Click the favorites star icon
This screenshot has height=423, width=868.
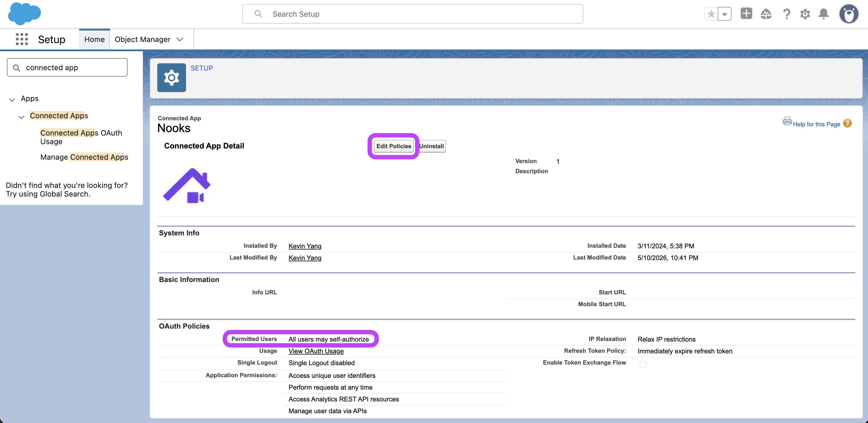[x=711, y=14]
